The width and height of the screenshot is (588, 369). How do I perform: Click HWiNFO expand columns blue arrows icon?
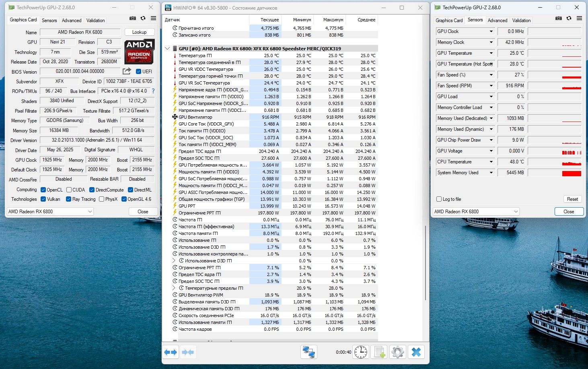click(171, 352)
